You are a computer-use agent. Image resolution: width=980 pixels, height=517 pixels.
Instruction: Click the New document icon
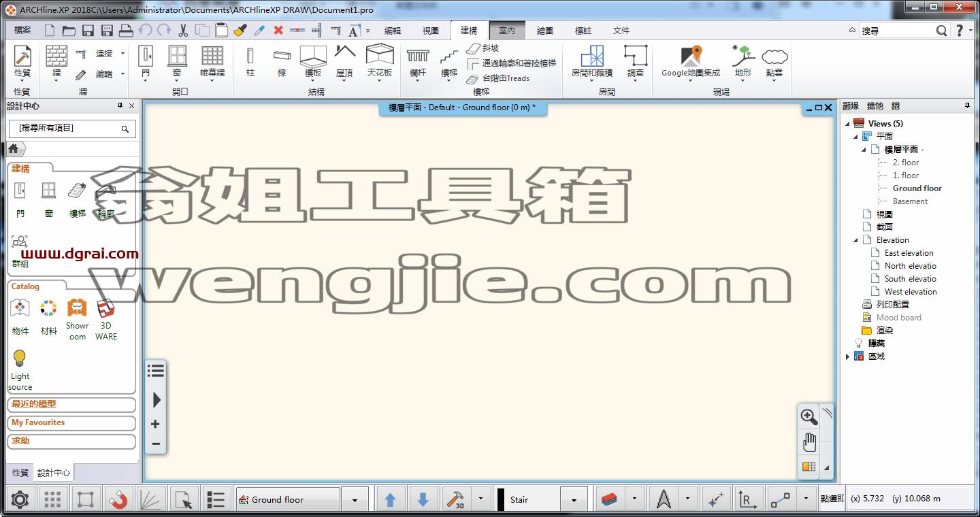click(49, 31)
